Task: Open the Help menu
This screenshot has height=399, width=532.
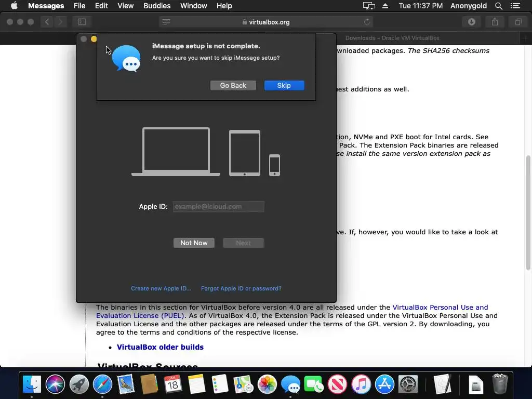Action: 224,6
